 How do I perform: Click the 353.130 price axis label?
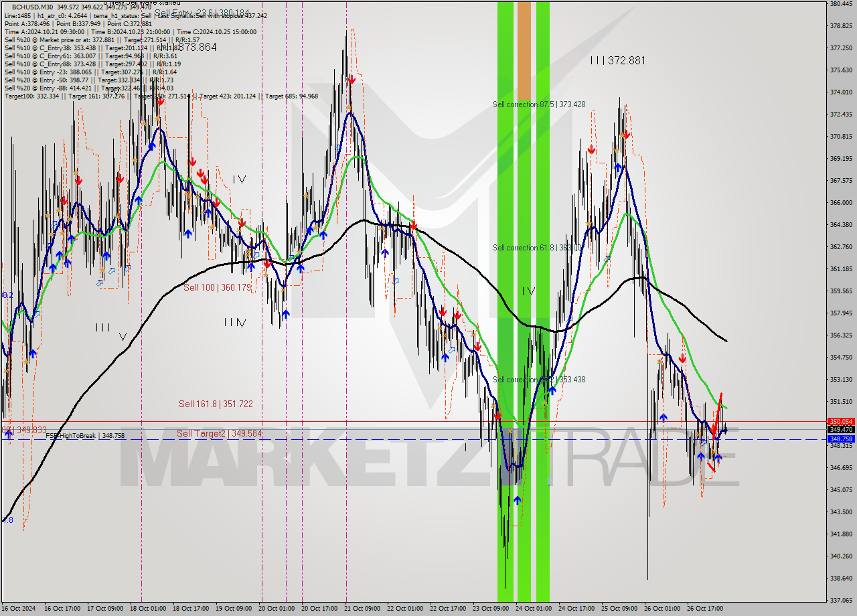pyautogui.click(x=841, y=379)
